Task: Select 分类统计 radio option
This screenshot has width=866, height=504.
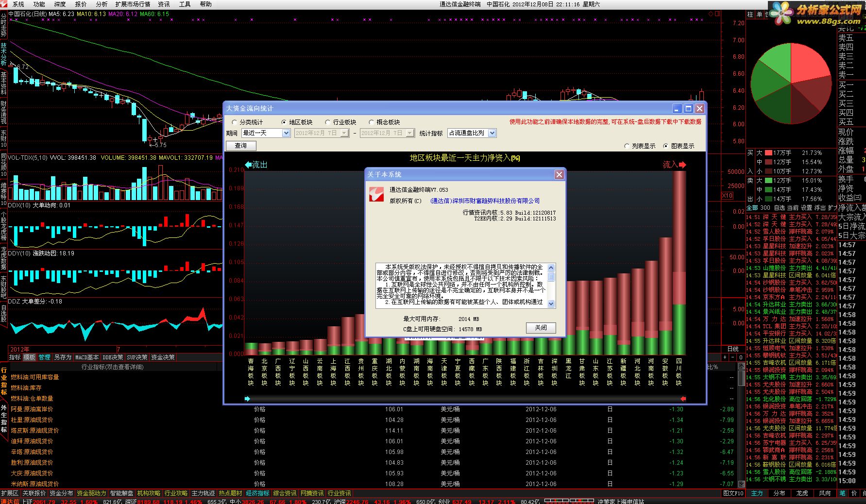Action: (248, 122)
